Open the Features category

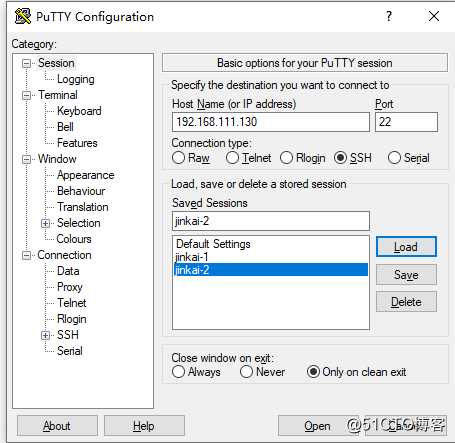[77, 143]
